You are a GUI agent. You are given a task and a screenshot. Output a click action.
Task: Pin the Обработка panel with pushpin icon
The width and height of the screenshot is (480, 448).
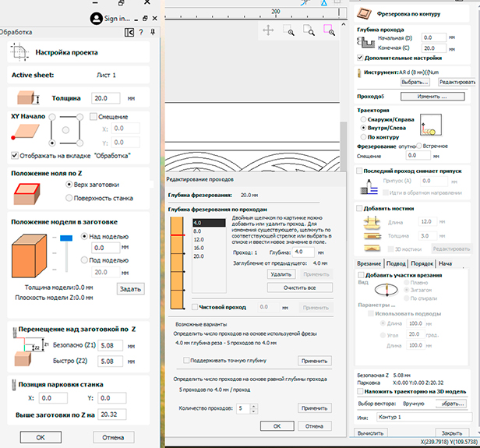(x=151, y=32)
